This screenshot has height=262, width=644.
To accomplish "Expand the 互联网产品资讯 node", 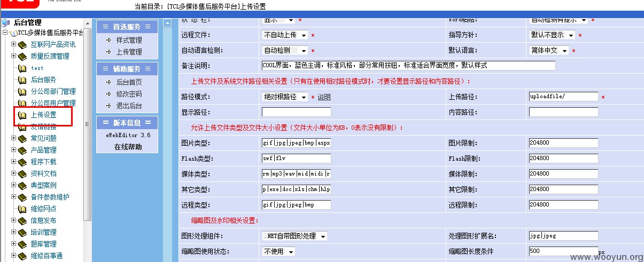I will [13, 44].
